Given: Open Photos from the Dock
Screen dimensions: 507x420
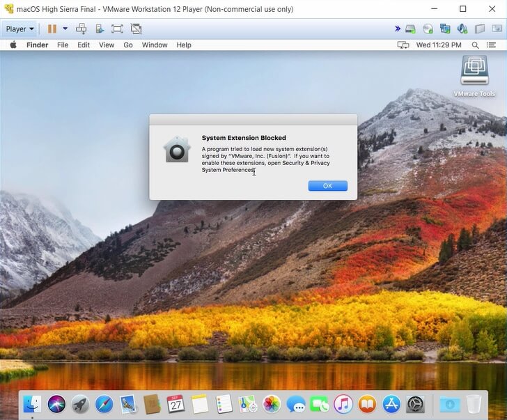Looking at the screenshot, I should coord(272,404).
